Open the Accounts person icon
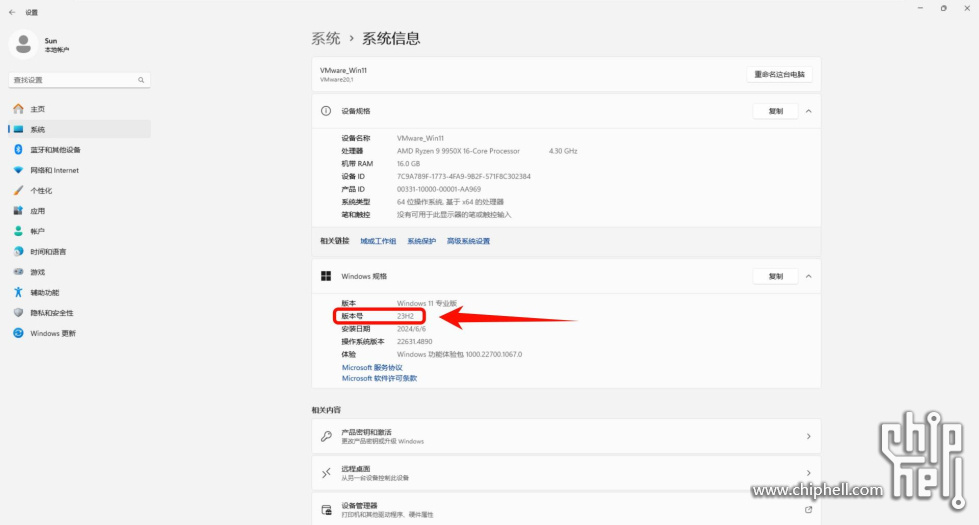 (18, 231)
